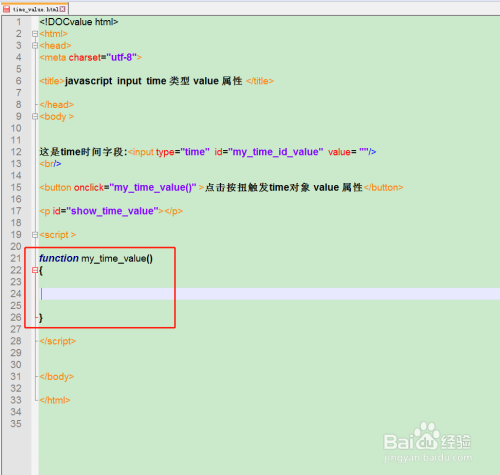
Task: Click the onclick attribute on line 15
Action: pos(89,187)
